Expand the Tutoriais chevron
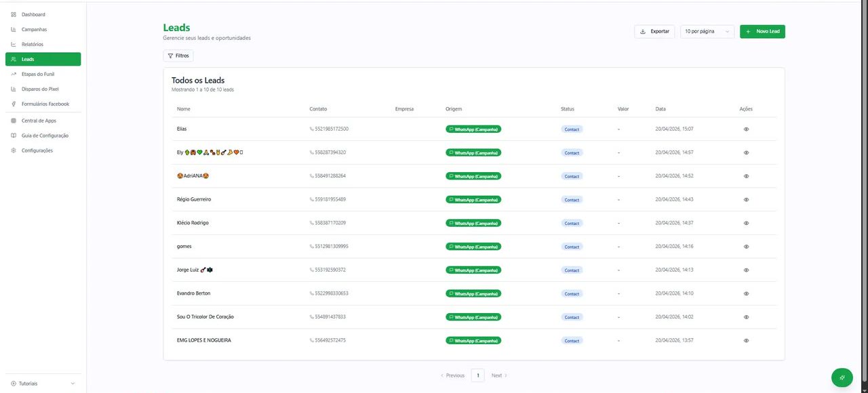Viewport: 868px width, 393px height. click(73, 384)
